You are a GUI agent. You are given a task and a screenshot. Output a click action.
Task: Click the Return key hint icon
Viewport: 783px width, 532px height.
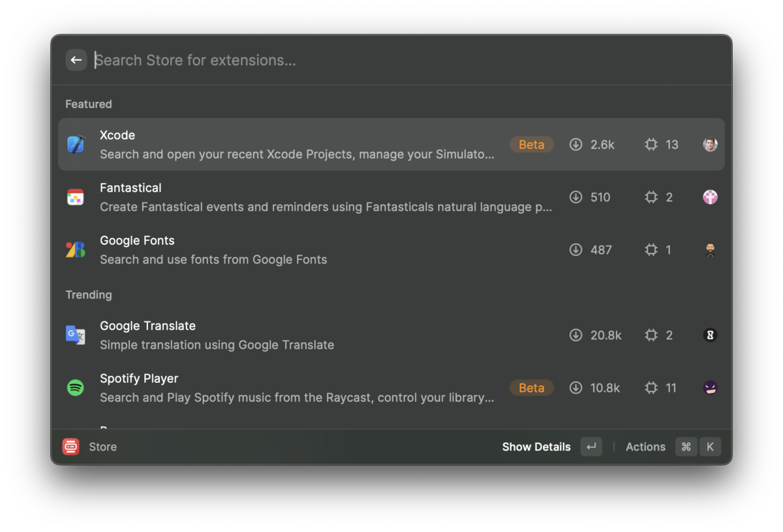(x=591, y=447)
